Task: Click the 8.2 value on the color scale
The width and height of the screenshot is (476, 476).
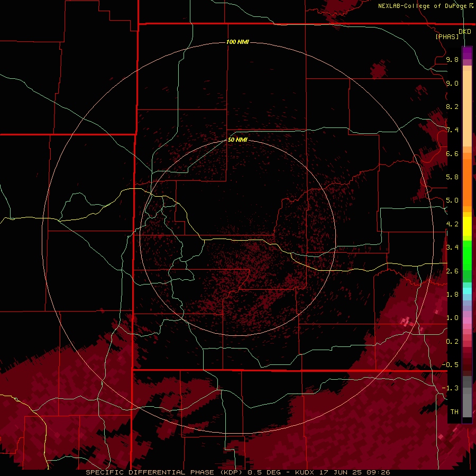Action: click(452, 106)
